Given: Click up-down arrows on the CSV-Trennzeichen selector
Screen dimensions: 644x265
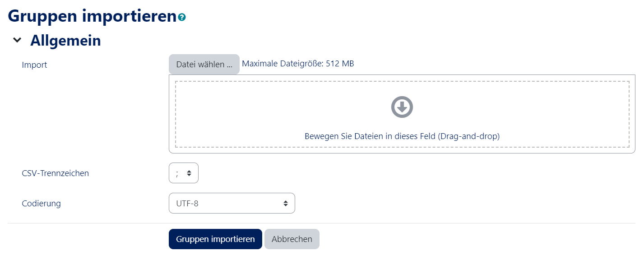Looking at the screenshot, I should coord(189,173).
